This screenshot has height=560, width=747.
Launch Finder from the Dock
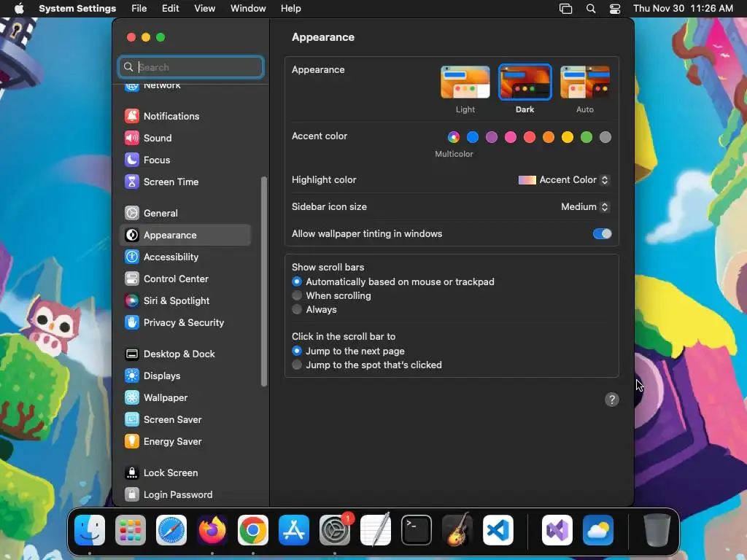(90, 530)
